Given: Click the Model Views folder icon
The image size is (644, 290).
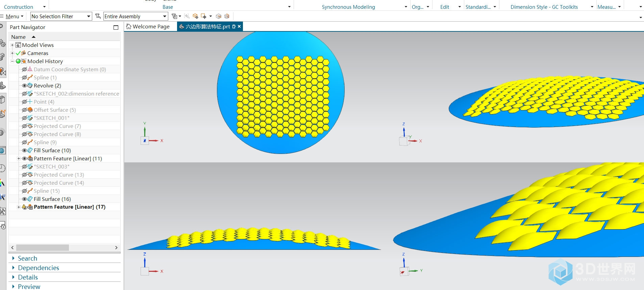Looking at the screenshot, I should tap(19, 45).
